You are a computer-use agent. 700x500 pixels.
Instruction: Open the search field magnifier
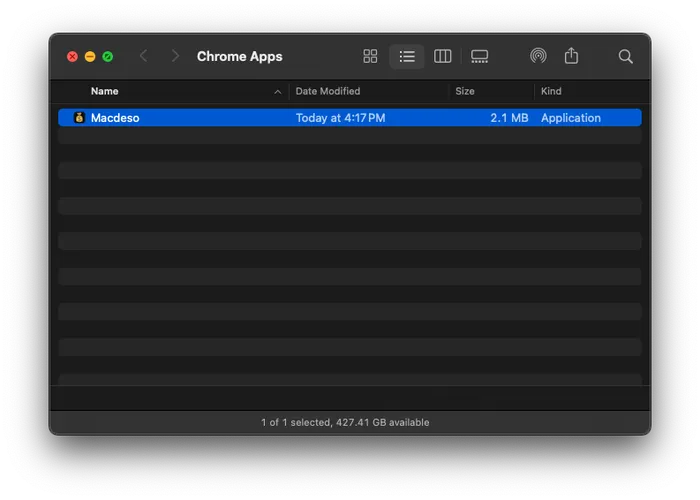point(625,56)
